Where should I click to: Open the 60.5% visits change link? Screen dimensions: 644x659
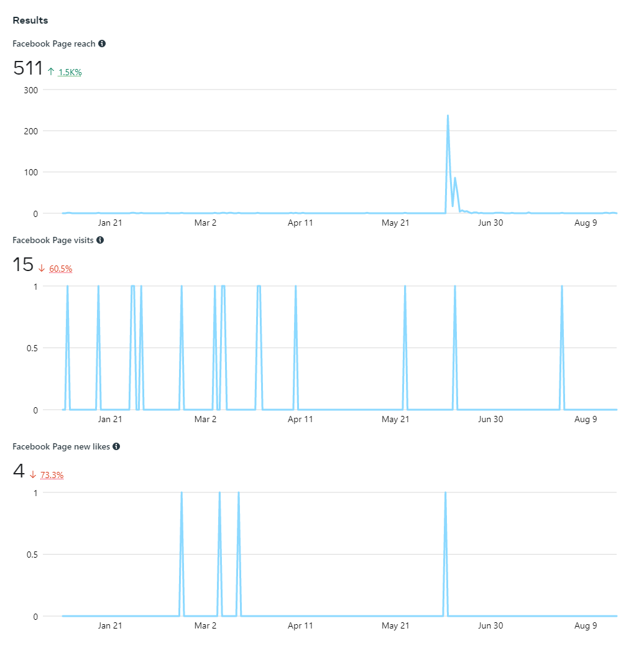(61, 269)
